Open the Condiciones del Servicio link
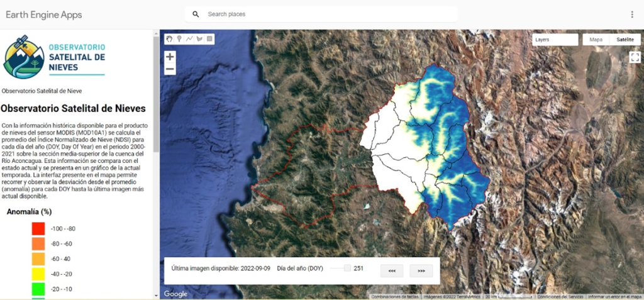 561,296
